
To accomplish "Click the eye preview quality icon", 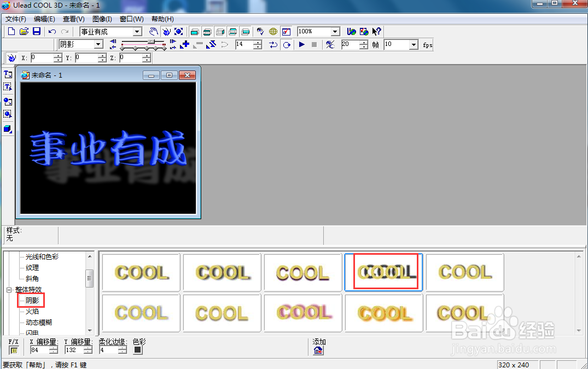I will [x=260, y=32].
